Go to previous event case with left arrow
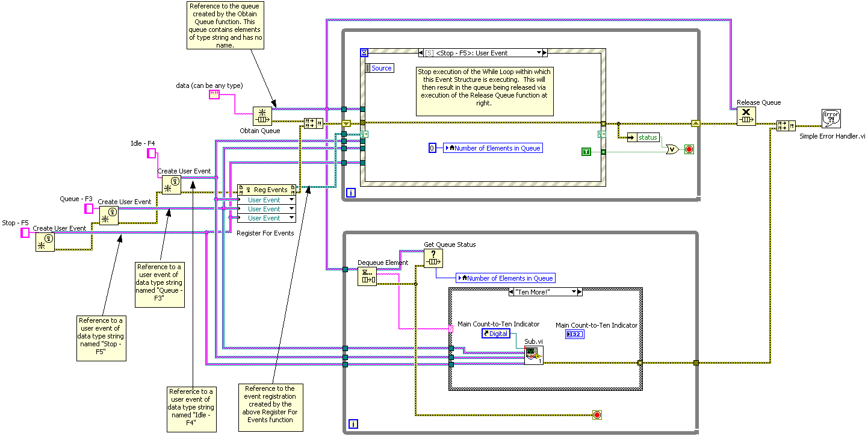The height and width of the screenshot is (436, 868). 421,53
